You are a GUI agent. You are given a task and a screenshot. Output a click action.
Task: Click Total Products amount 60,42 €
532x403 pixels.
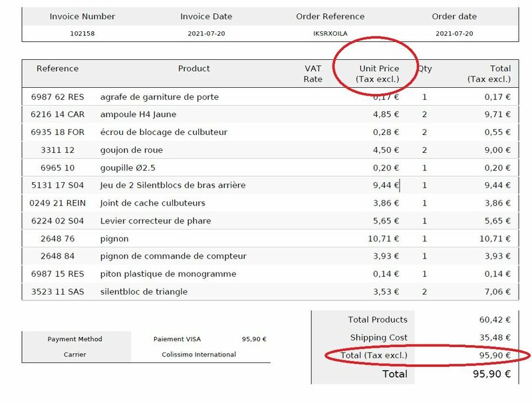tap(495, 320)
